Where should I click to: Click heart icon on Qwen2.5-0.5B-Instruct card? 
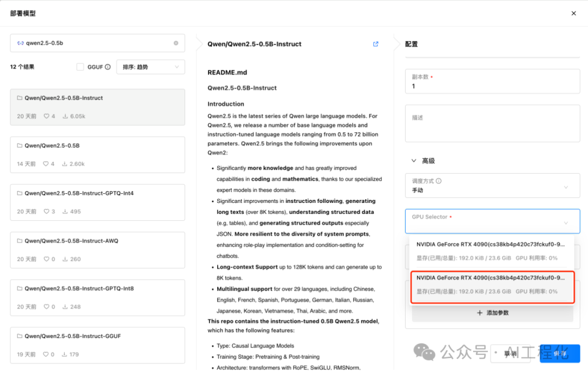tap(46, 116)
